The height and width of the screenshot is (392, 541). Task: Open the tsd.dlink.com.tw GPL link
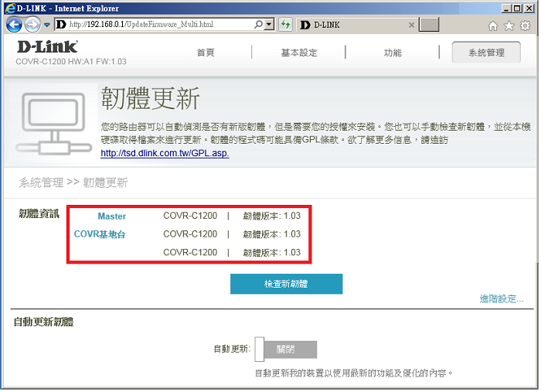165,153
